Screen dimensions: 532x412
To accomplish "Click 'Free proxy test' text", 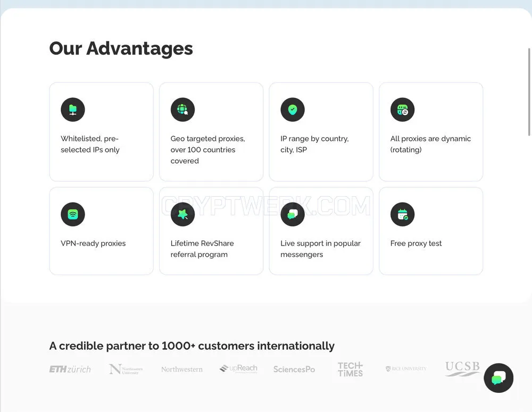I will 416,243.
